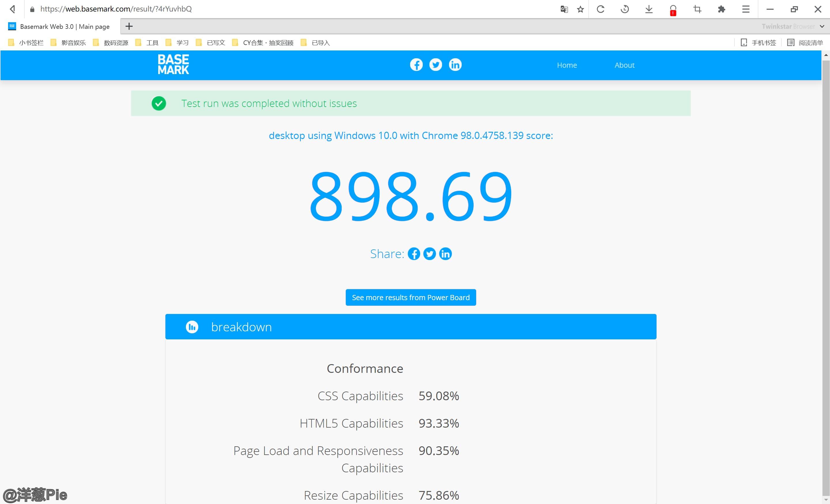
Task: Open the browsing history clock icon
Action: tap(625, 9)
